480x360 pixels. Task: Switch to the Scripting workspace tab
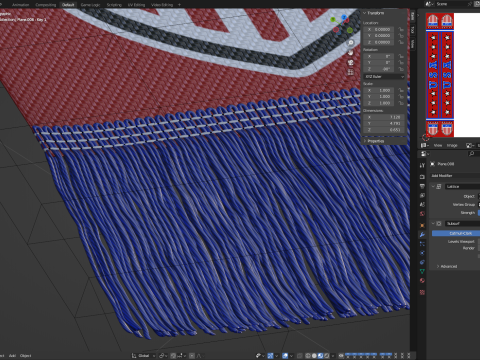coord(114,5)
